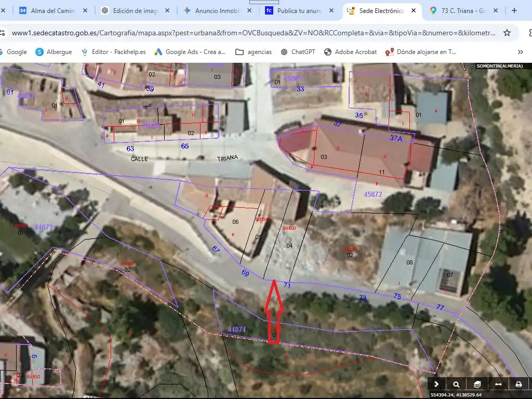Click street number 33 on map
This screenshot has width=532, height=399.
click(x=300, y=89)
